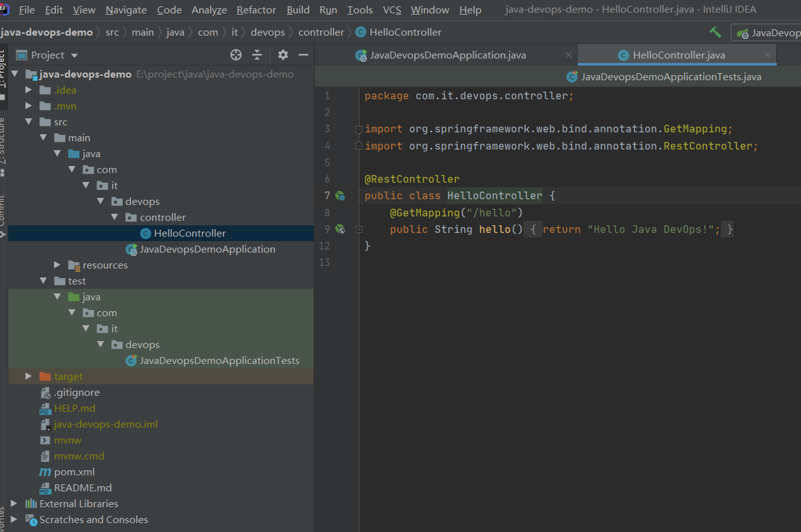Viewport: 801px width, 532px height.
Task: Expand the resources folder
Action: click(57, 265)
